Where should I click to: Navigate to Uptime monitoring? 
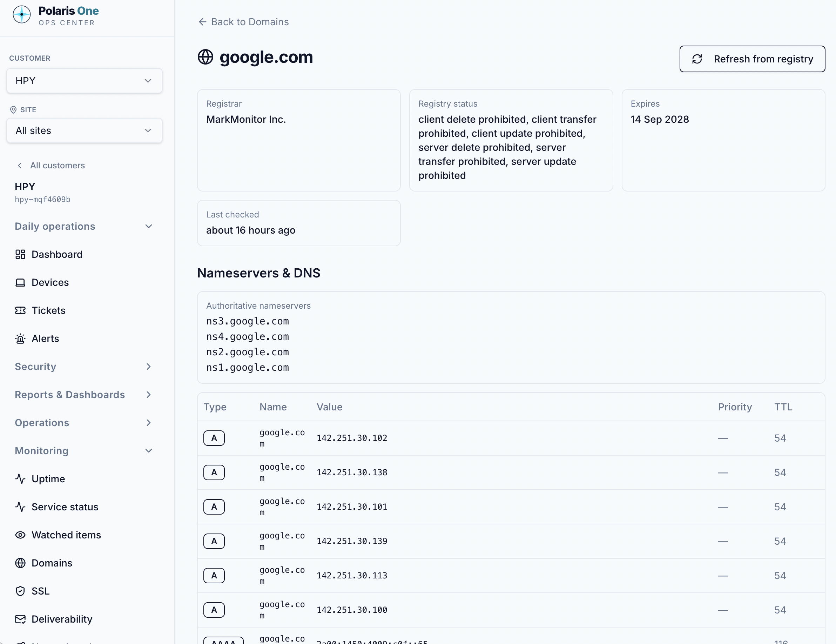point(84,478)
